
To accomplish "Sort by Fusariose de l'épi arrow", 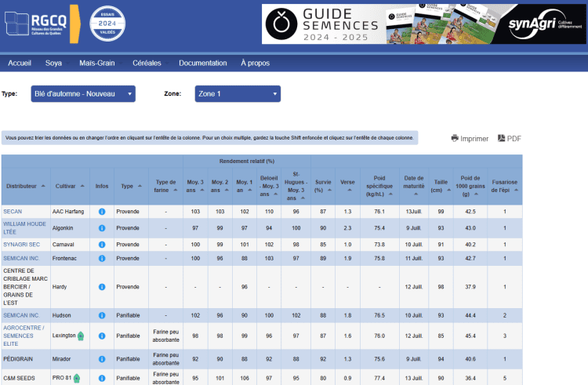I will [x=516, y=190].
